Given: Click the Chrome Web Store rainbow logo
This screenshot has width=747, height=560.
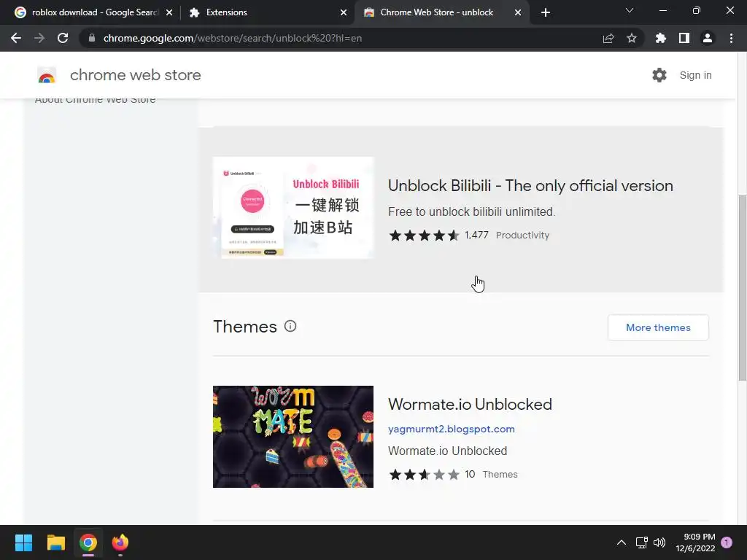Looking at the screenshot, I should coord(47,75).
